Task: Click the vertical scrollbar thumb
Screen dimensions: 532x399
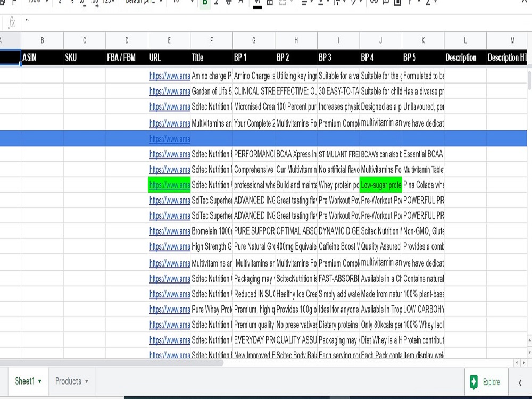Action: [529, 80]
